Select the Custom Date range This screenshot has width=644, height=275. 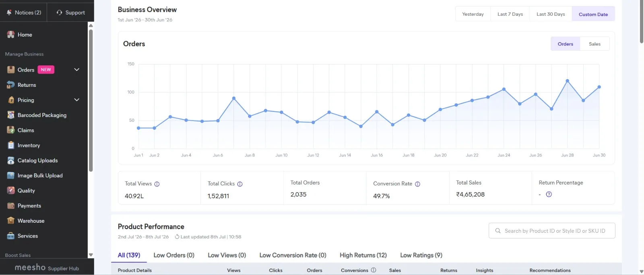[593, 14]
